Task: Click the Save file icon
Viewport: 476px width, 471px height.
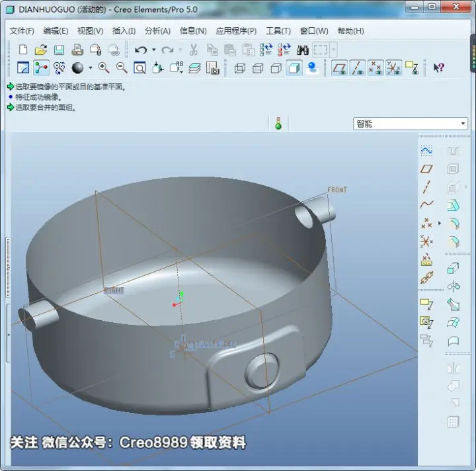Action: [x=59, y=50]
